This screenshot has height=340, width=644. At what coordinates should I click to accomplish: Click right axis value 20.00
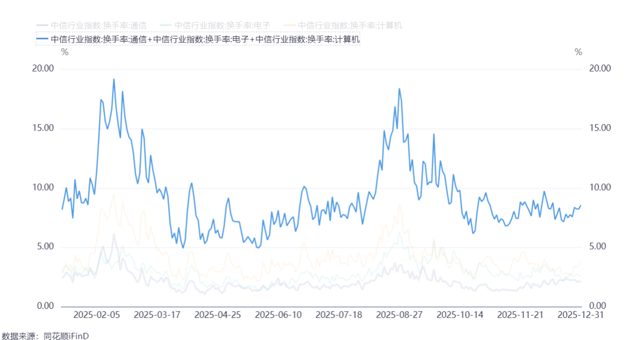pos(600,69)
